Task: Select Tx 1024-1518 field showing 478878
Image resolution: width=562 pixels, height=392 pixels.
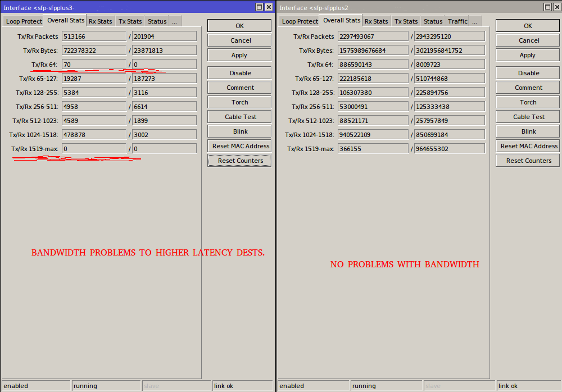Action: coord(94,134)
